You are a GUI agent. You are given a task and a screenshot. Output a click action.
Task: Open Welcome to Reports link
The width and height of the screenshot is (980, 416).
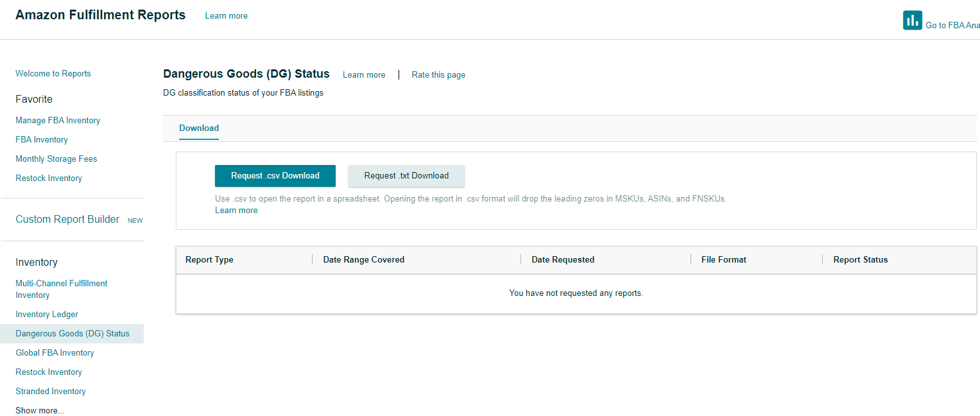click(x=53, y=73)
